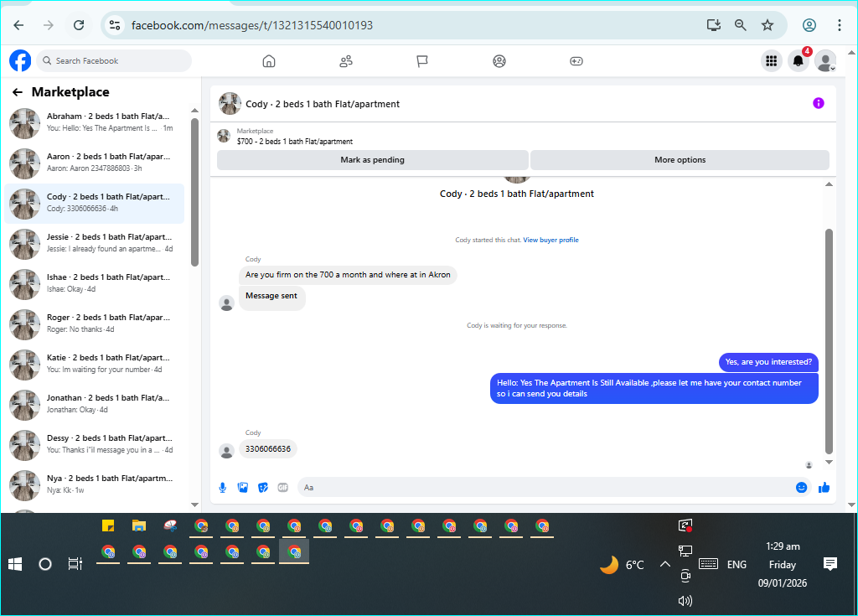This screenshot has height=616, width=858.
Task: Choose a sticker icon in composer
Action: click(x=263, y=487)
